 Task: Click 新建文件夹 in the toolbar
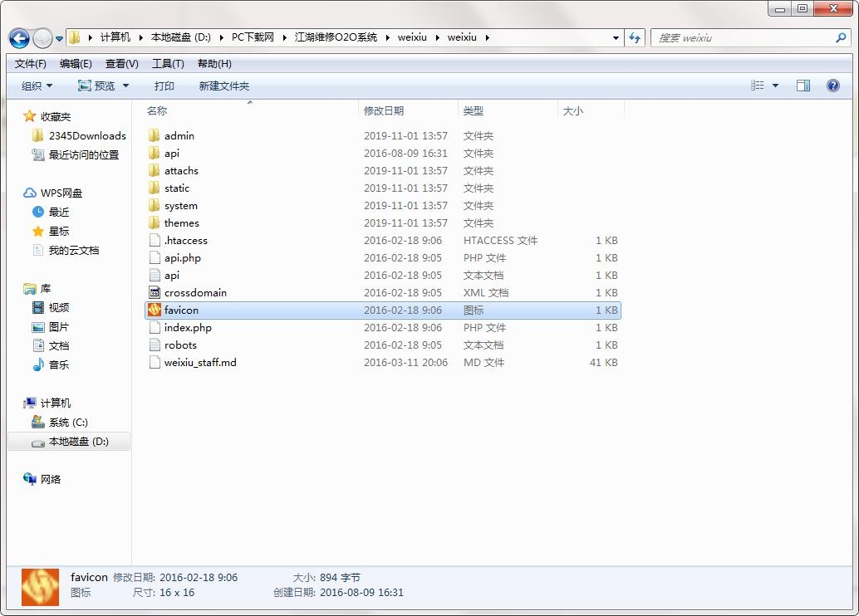[223, 86]
